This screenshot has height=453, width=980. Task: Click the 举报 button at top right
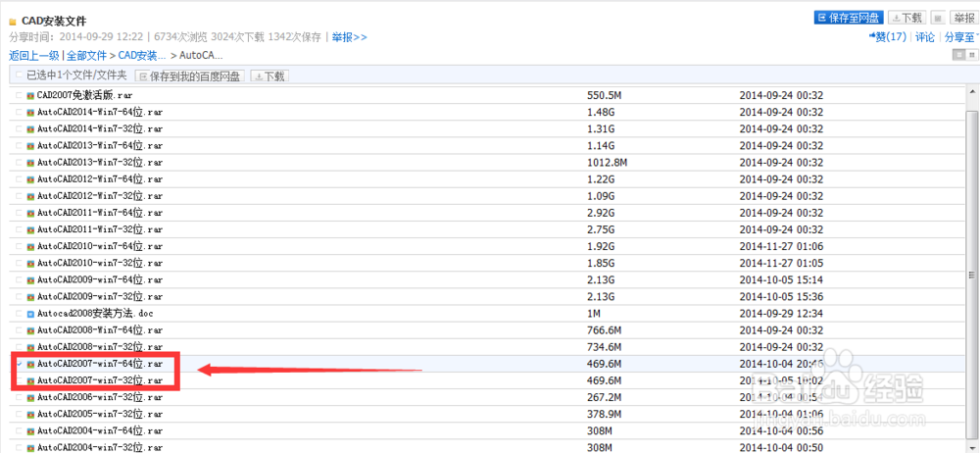click(963, 19)
